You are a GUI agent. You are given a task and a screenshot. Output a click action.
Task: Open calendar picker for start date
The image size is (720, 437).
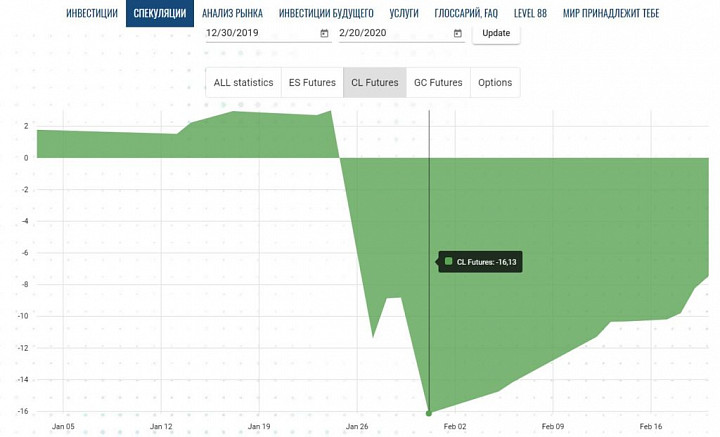click(x=324, y=33)
